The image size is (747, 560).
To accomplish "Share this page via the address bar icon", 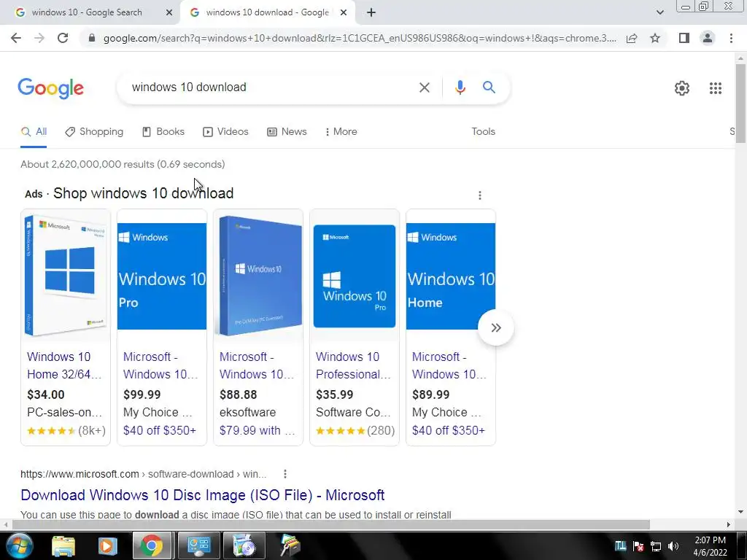I will coord(632,38).
